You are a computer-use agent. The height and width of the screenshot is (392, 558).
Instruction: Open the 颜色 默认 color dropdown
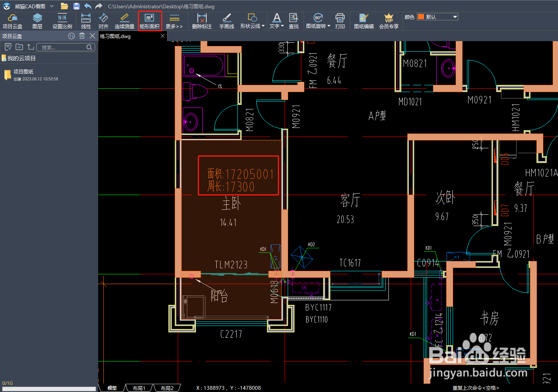coord(438,17)
